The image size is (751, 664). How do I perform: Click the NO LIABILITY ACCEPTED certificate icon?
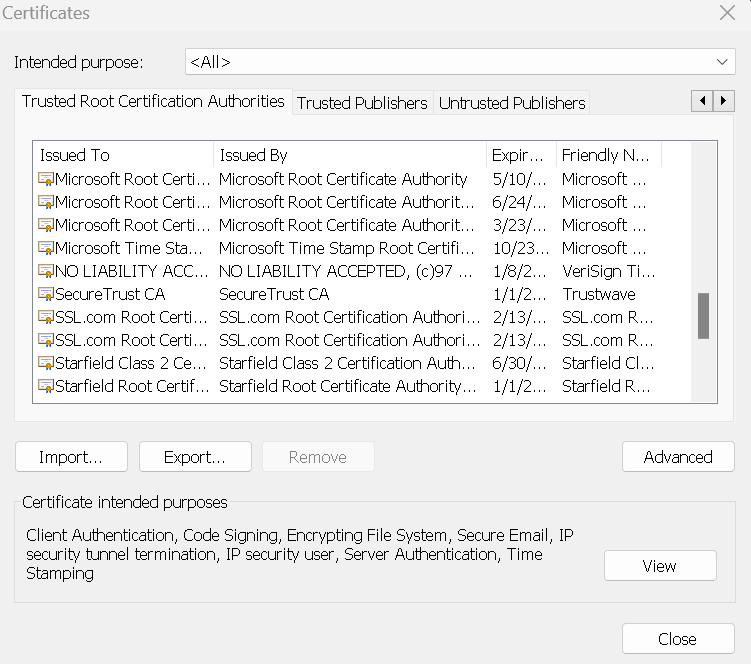point(46,271)
